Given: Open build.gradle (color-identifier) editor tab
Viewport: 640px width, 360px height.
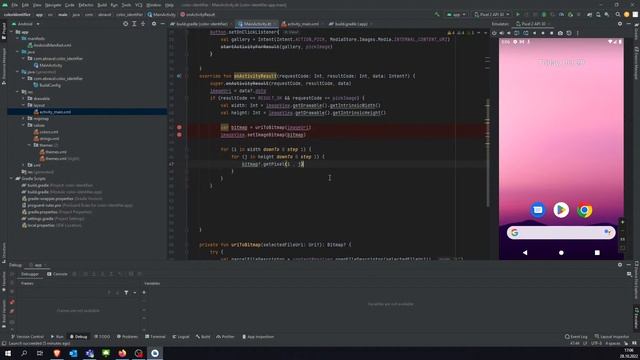Looking at the screenshot, I should coord(202,24).
